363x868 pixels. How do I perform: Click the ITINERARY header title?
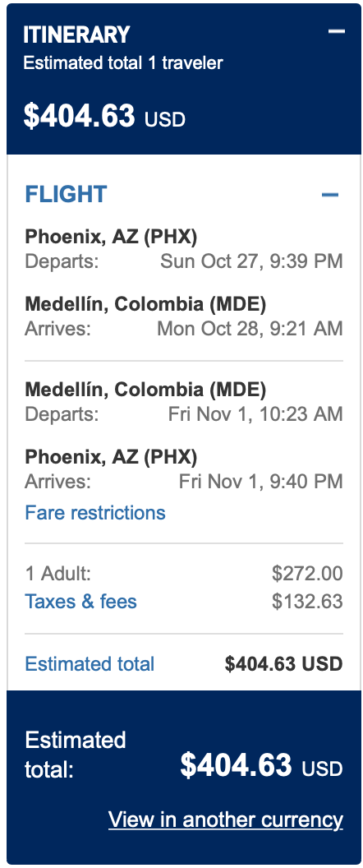[76, 35]
